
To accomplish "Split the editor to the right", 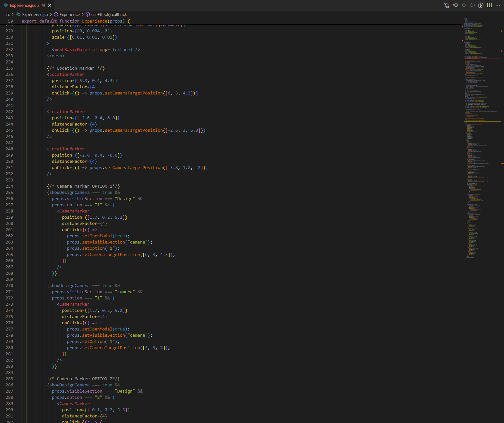I will [489, 5].
